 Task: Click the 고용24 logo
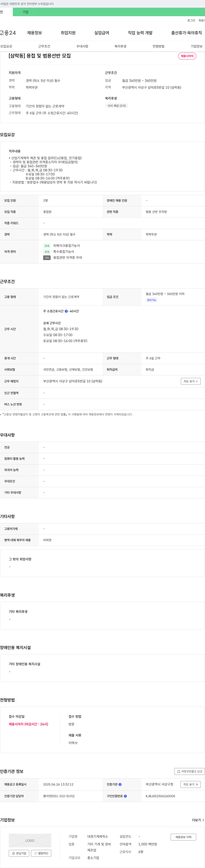tap(8, 33)
